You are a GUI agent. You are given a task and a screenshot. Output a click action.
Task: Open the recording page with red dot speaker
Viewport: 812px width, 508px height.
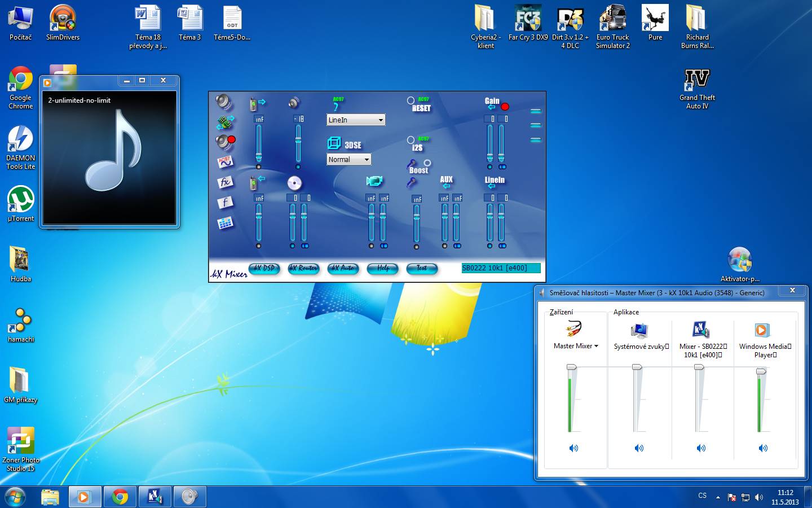226,142
